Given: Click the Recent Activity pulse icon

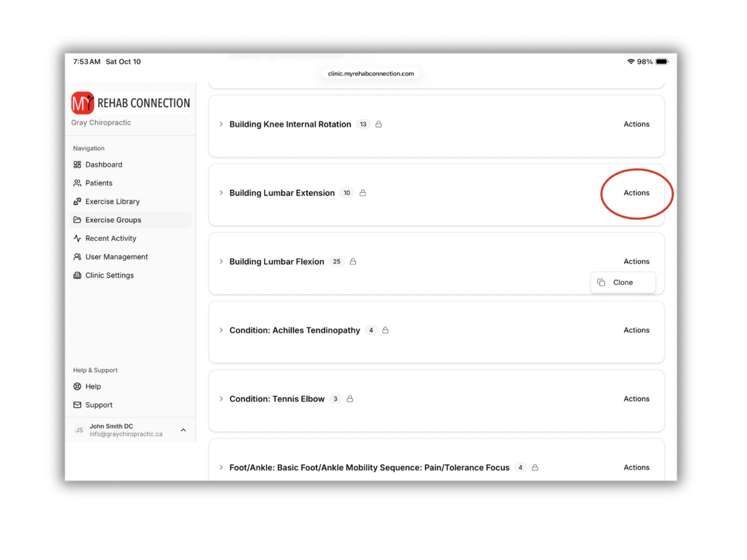Looking at the screenshot, I should (x=77, y=238).
